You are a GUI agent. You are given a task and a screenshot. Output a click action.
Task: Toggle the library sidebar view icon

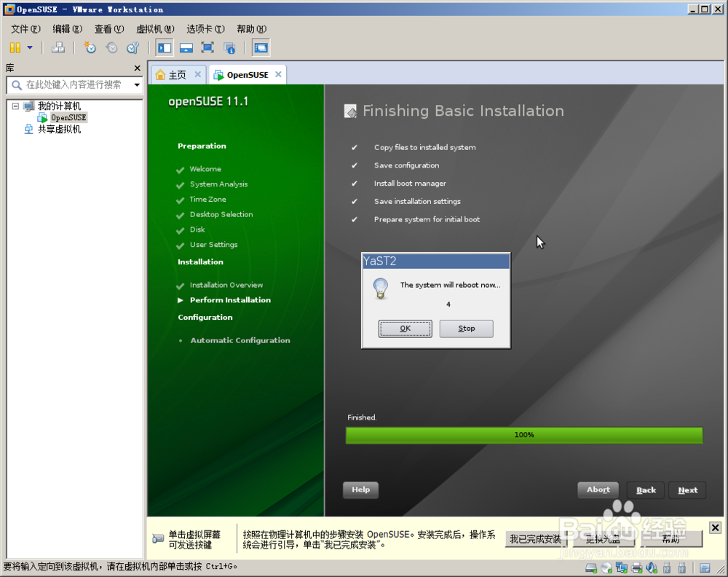(x=165, y=47)
